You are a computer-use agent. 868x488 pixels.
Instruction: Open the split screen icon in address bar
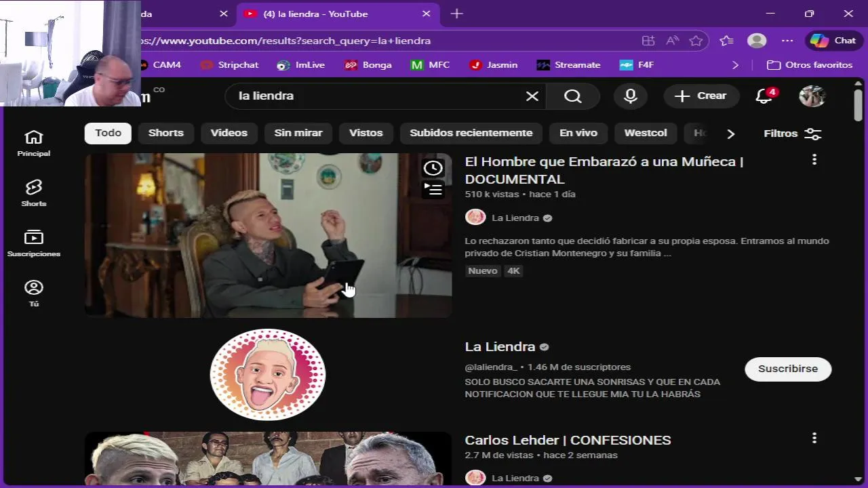(x=648, y=41)
